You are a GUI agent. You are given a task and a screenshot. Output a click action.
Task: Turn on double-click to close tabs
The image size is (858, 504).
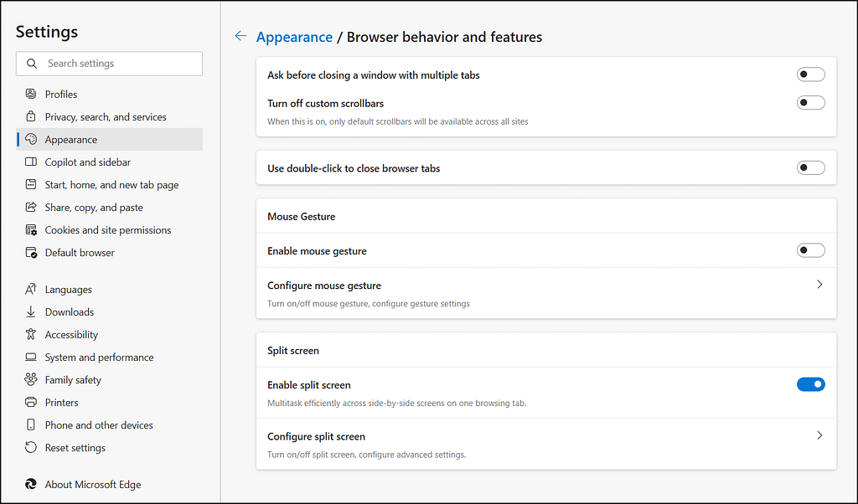810,168
